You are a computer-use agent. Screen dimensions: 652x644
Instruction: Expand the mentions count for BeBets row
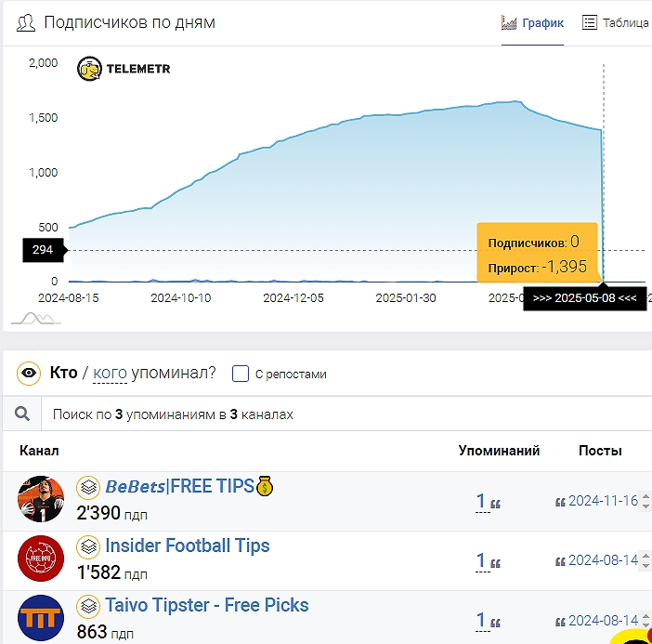(x=481, y=502)
